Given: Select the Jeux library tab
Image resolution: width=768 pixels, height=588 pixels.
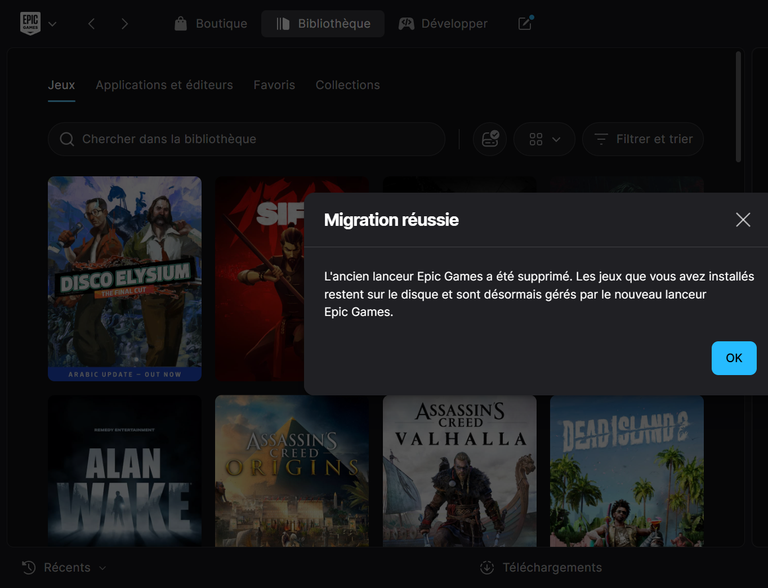Looking at the screenshot, I should [x=61, y=85].
